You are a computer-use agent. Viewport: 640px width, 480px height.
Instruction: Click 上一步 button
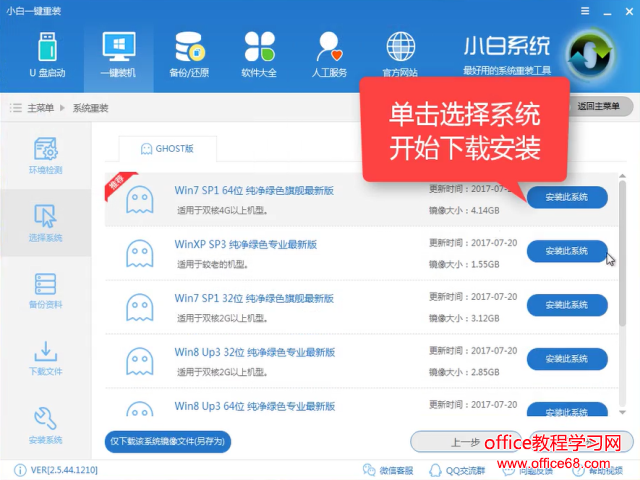coord(466,442)
